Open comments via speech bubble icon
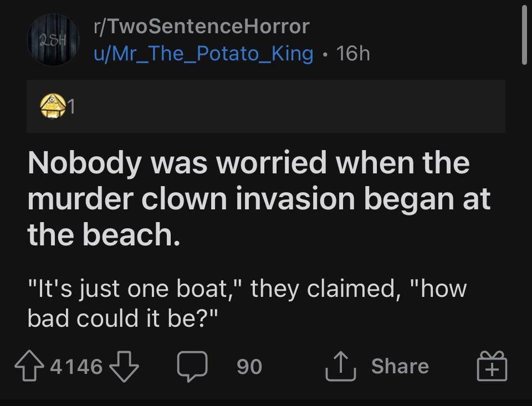Image resolution: width=532 pixels, height=406 pixels. coord(193,366)
